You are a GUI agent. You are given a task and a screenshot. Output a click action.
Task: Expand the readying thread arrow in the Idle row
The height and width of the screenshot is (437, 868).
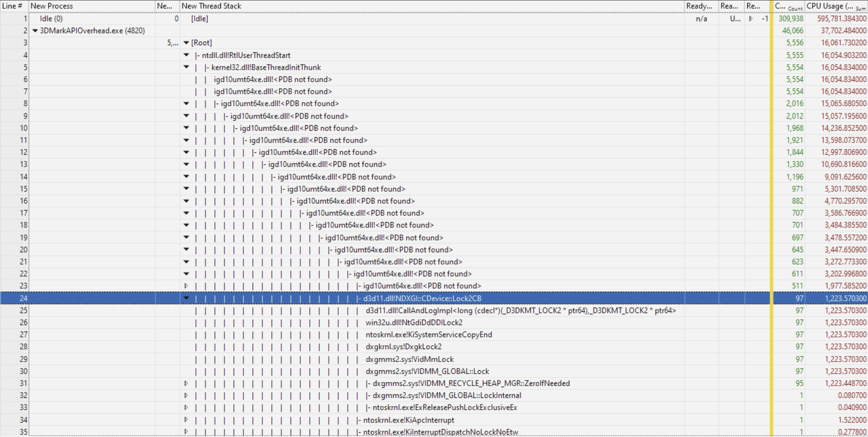(751, 18)
